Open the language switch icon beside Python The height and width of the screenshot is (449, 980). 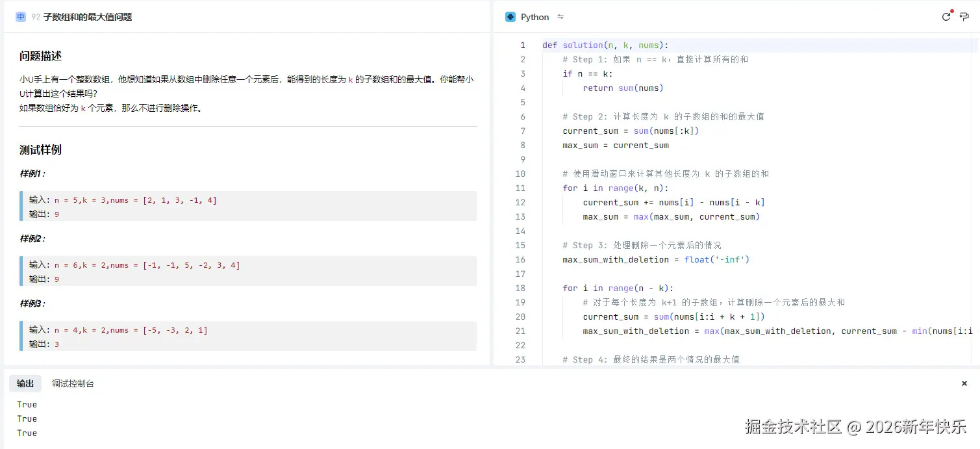tap(560, 17)
